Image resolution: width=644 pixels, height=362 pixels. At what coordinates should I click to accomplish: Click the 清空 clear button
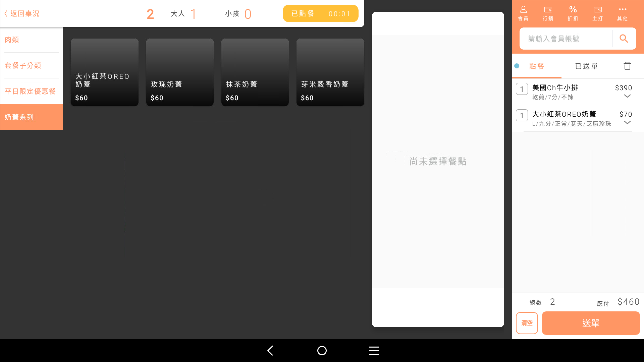[x=527, y=323]
